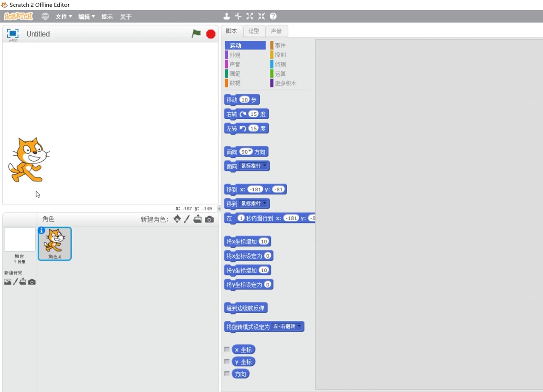This screenshot has height=392, width=543.
Task: Click the steps value in 移动 10 步 block
Action: point(244,100)
